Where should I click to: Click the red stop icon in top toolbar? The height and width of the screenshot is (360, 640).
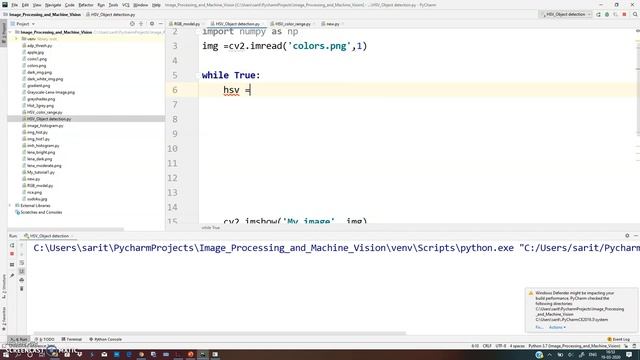coord(624,14)
